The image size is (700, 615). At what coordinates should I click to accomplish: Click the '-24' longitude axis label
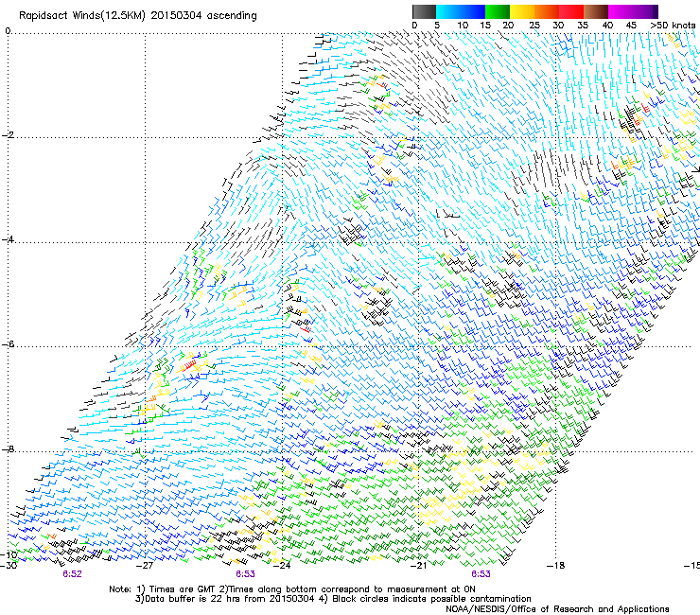(281, 566)
